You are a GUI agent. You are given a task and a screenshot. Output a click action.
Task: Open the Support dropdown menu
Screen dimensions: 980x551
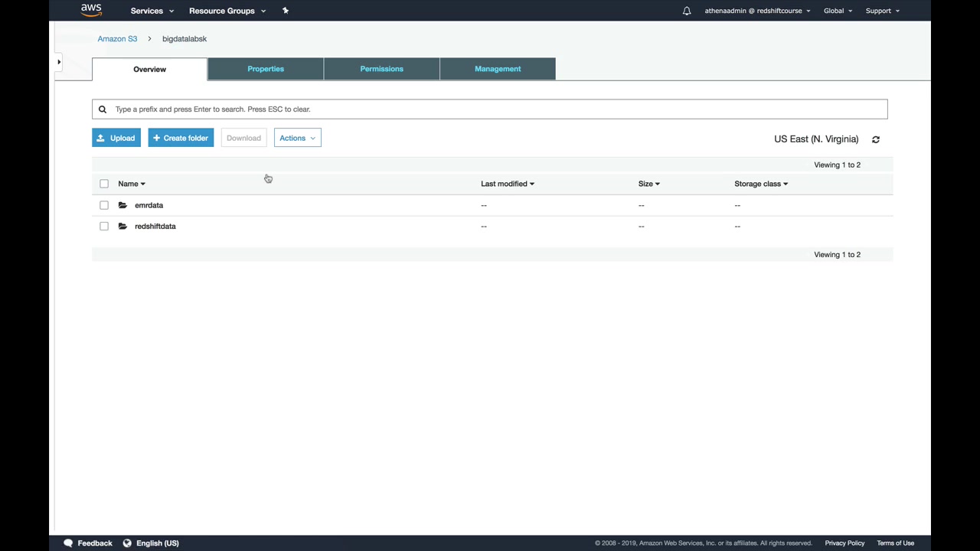[x=882, y=11]
